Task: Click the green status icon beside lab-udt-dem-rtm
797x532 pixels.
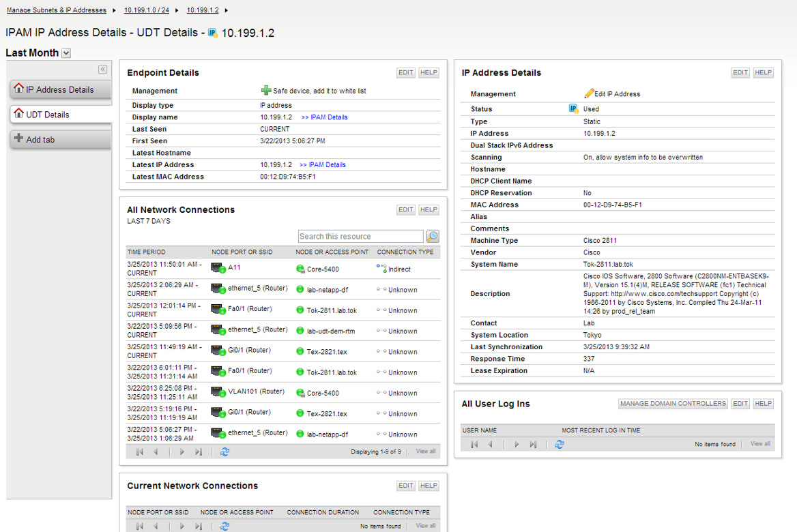Action: (x=300, y=331)
